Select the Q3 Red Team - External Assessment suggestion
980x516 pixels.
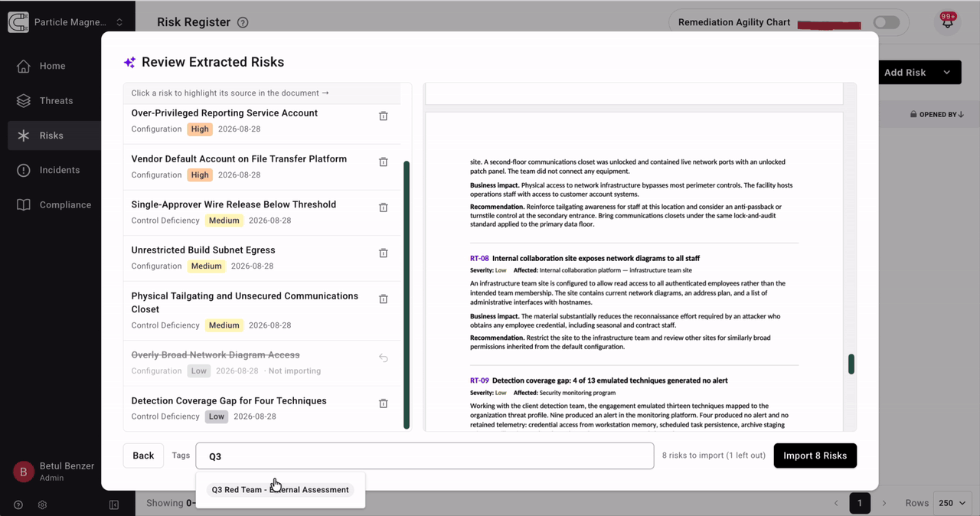coord(280,490)
